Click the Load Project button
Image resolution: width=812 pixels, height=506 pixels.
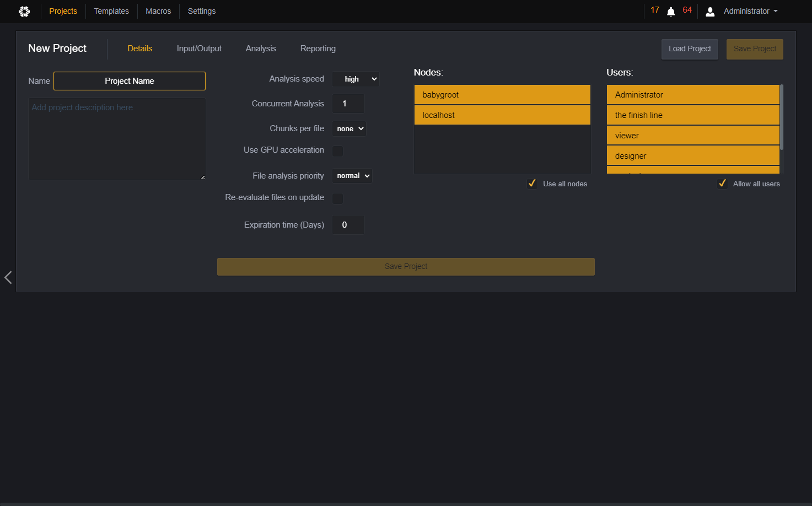point(690,49)
